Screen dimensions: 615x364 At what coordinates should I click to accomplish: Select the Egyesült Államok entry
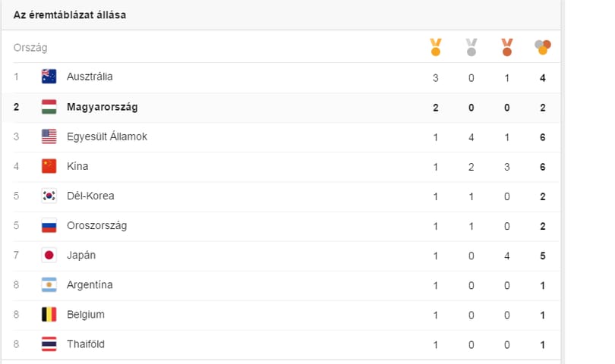pyautogui.click(x=107, y=136)
